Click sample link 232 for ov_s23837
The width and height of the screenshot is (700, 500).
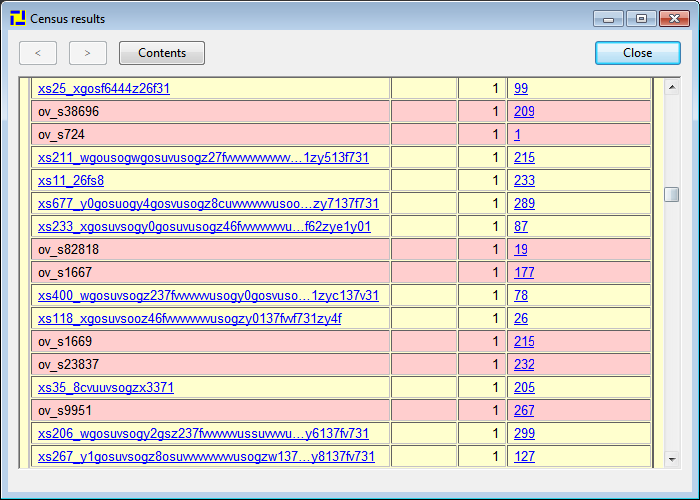pos(524,364)
